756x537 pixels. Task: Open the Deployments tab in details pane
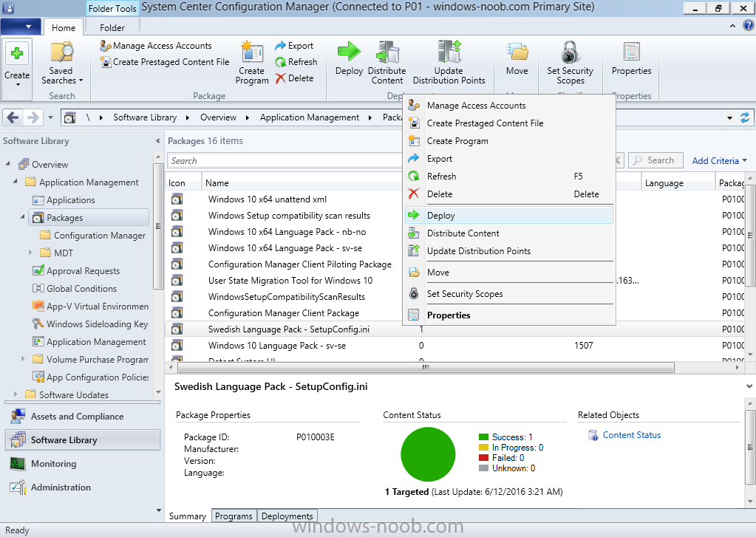pos(287,516)
